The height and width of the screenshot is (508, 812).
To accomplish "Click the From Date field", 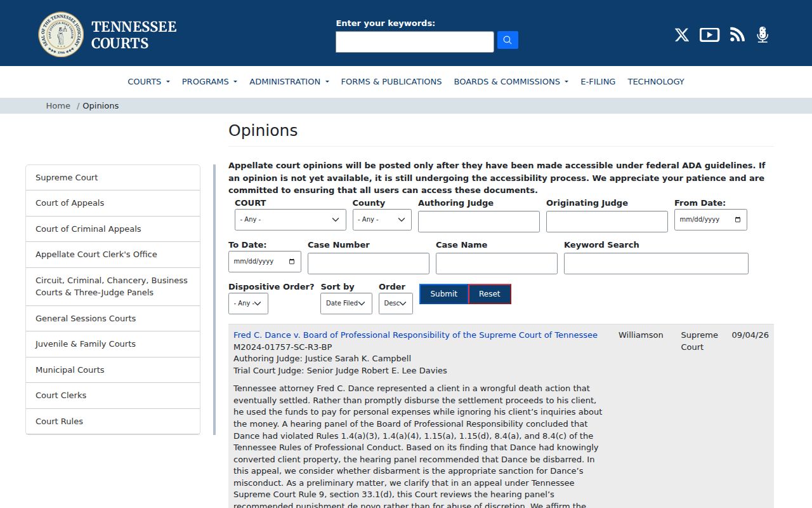I will tap(710, 220).
